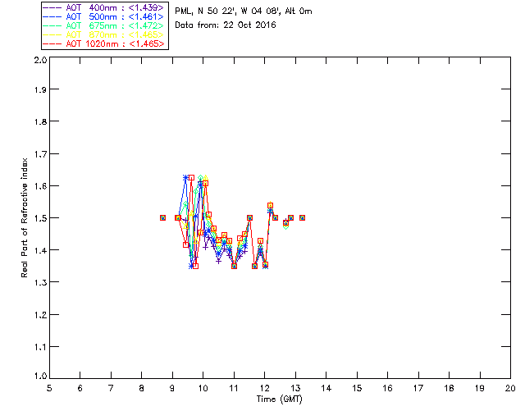Click the purple dashed line sample in legend

point(52,7)
